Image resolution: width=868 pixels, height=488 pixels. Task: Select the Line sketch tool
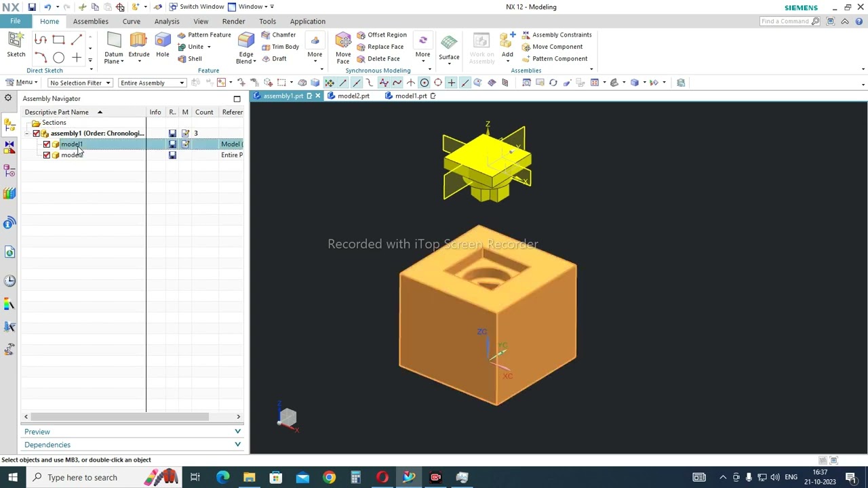pyautogui.click(x=77, y=40)
